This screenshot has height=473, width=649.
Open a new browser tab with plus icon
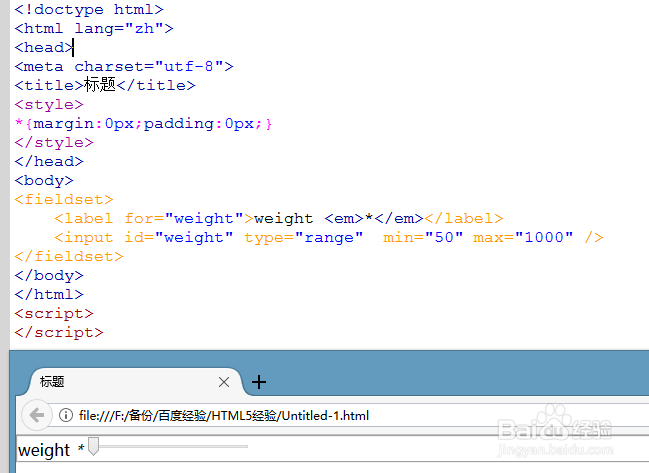[x=259, y=382]
